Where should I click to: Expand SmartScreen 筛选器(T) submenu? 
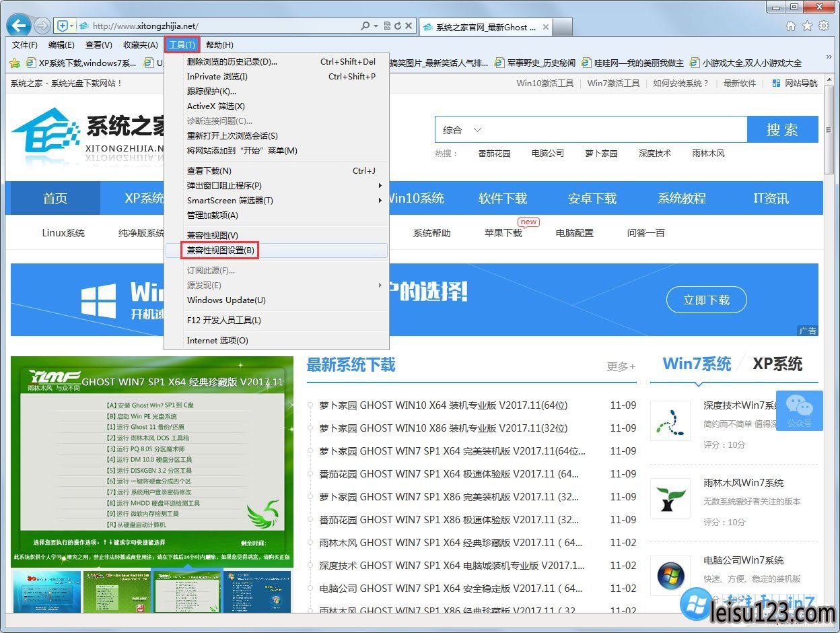point(277,200)
